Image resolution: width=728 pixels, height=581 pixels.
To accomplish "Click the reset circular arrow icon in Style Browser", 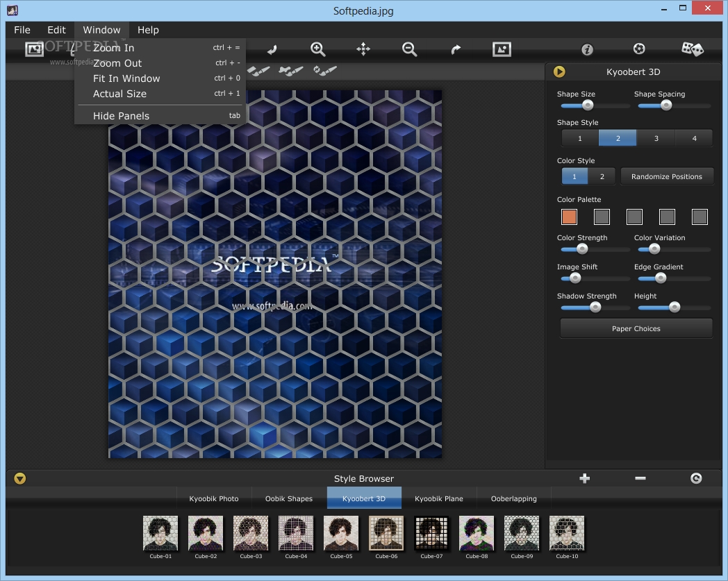I will click(696, 478).
